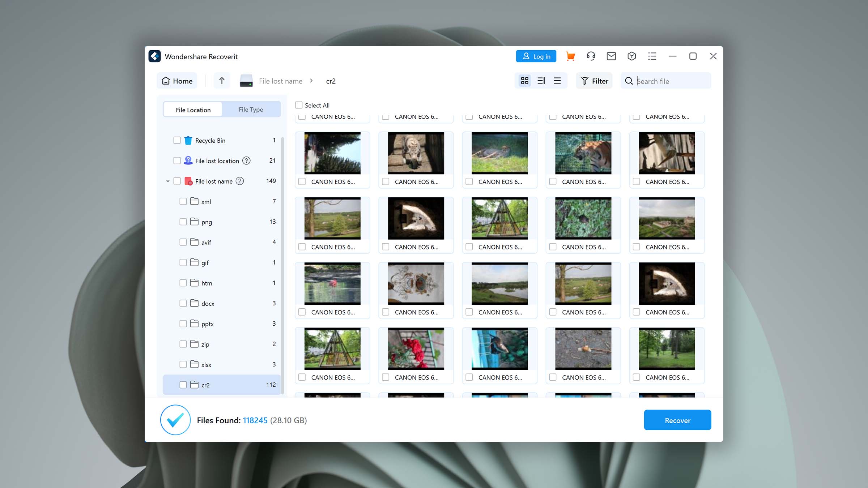
Task: Open the aerial castle gardens thumbnail
Action: 667,218
